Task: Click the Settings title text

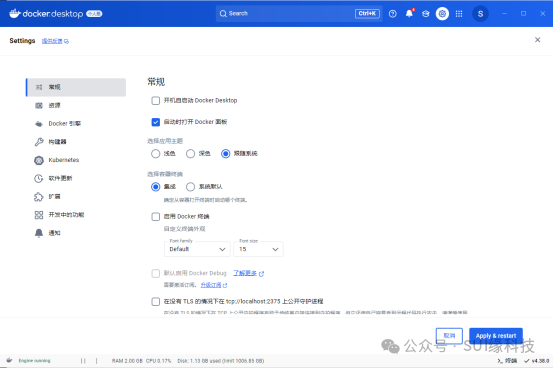Action: tap(22, 41)
